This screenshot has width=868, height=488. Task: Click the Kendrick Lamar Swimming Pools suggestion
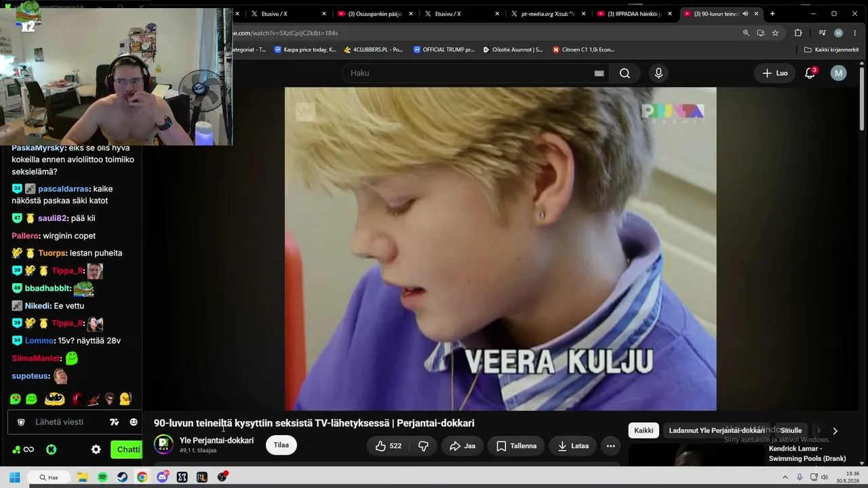pyautogui.click(x=807, y=453)
